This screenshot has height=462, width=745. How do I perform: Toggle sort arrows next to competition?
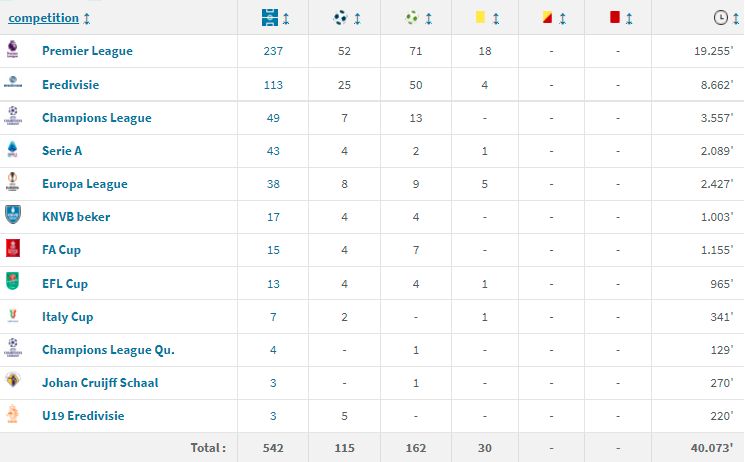[87, 18]
